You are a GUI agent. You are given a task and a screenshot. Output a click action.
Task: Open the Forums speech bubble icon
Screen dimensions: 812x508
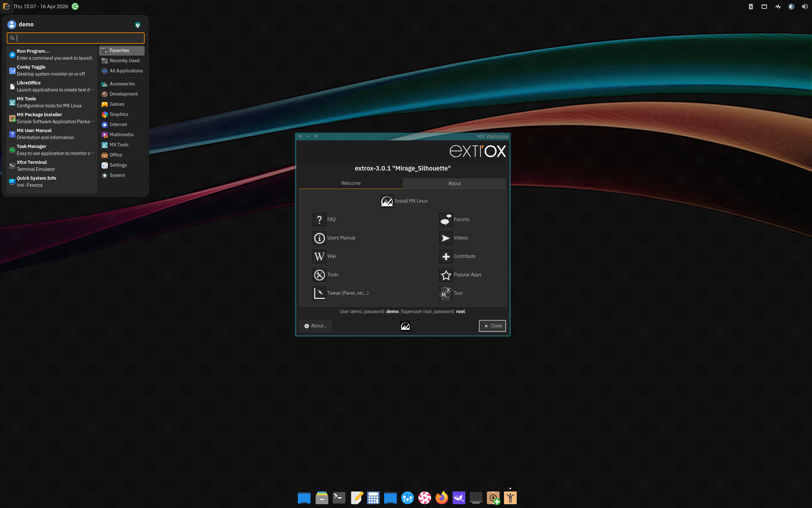pos(446,219)
